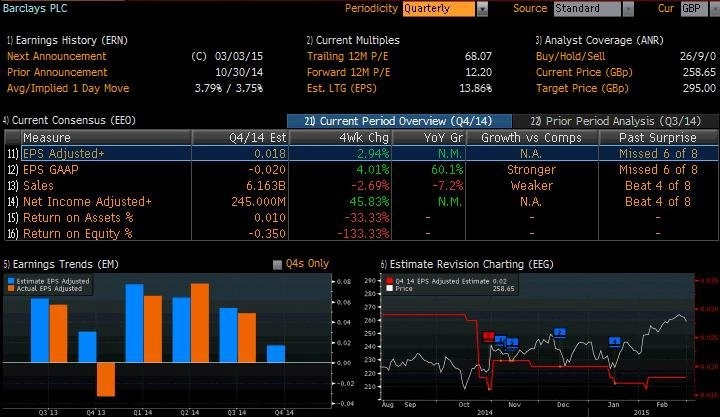Click orange Actual EPS Adjusted legend swatch

[11, 288]
